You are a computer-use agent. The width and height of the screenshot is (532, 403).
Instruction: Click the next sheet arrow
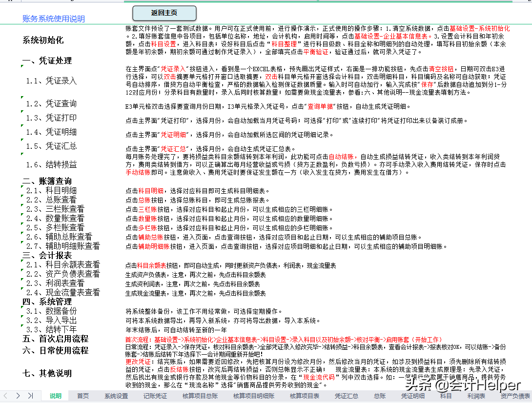tap(19, 396)
